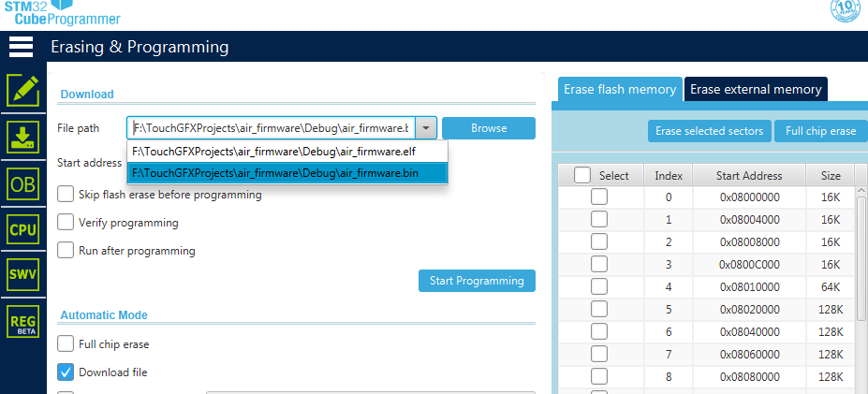
Task: Open the Erasing & Programming download icon
Action: (x=23, y=137)
